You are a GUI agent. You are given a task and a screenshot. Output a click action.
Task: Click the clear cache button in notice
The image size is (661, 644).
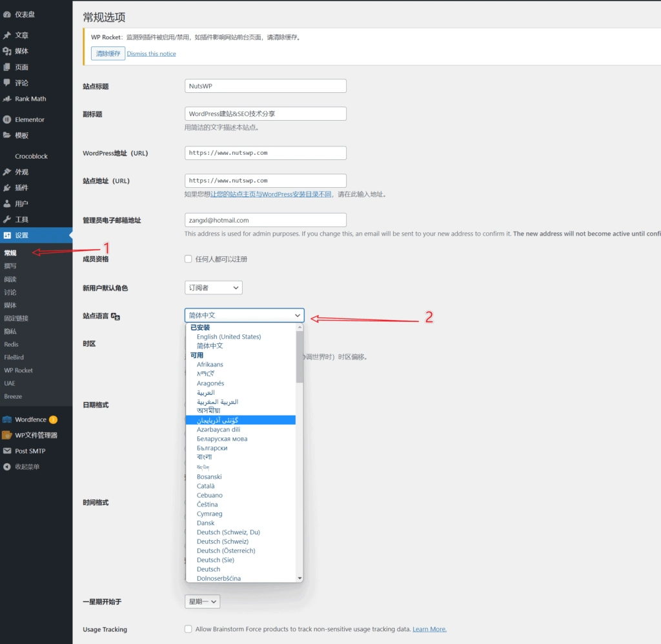tap(108, 54)
